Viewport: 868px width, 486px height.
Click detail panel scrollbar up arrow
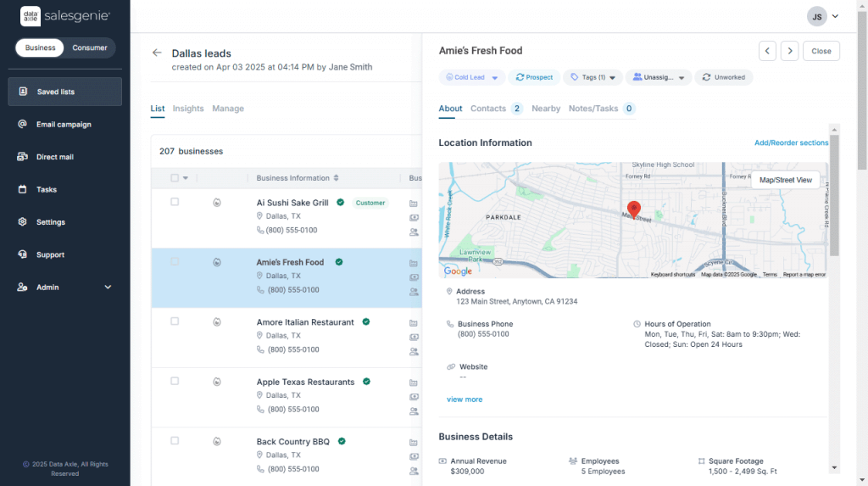coord(834,129)
